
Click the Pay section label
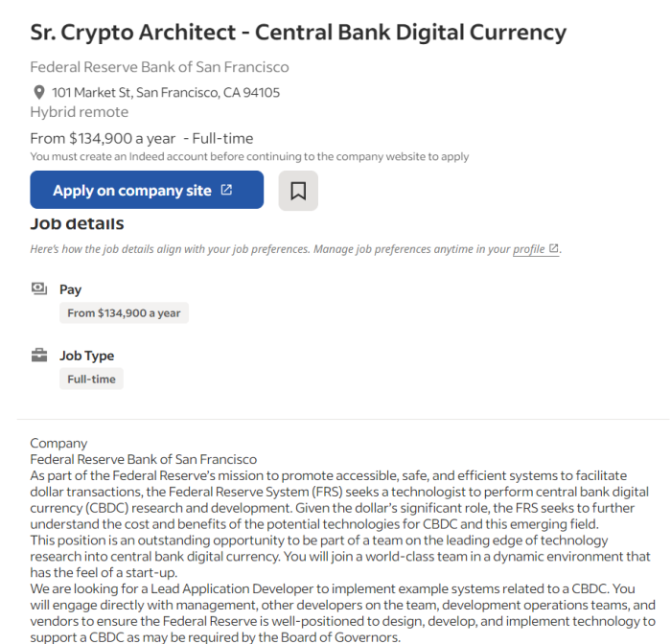[70, 289]
